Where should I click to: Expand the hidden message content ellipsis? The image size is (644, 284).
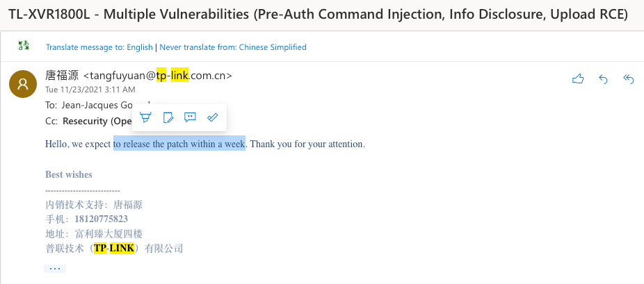click(55, 268)
